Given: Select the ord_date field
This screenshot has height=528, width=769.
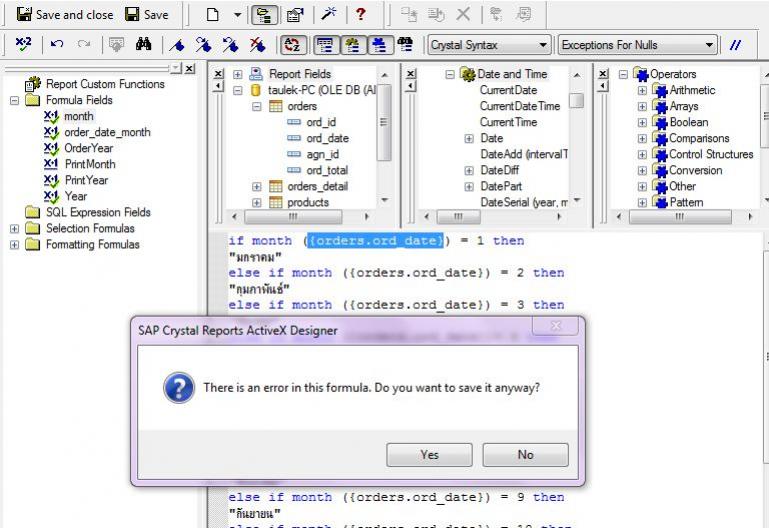Looking at the screenshot, I should point(327,138).
